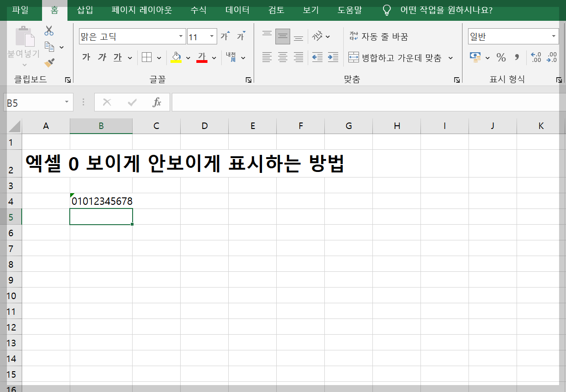This screenshot has height=392, width=566.
Task: Switch to the 데이터 tab
Action: pyautogui.click(x=237, y=10)
